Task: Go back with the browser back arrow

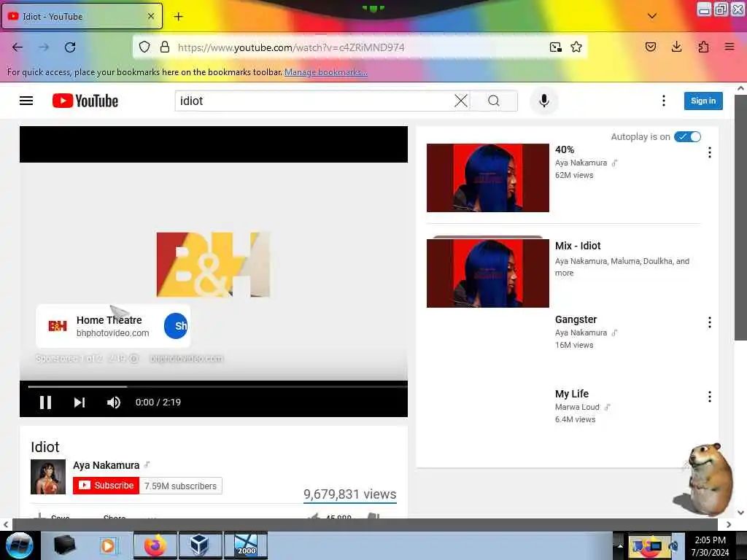Action: (x=18, y=47)
